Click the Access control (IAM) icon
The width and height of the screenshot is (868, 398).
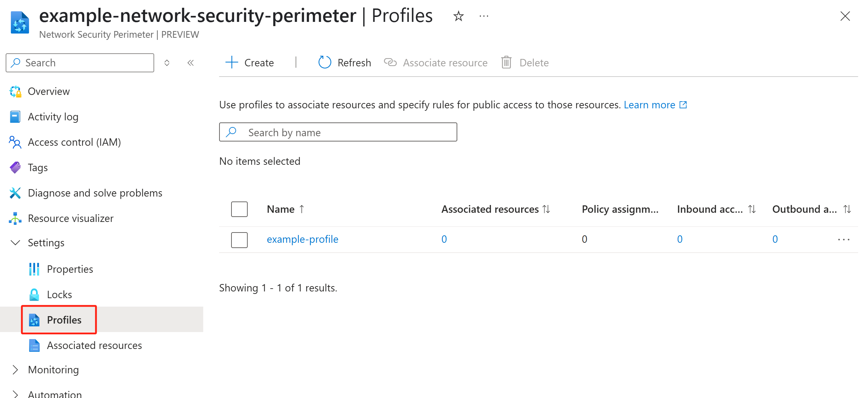pos(15,142)
